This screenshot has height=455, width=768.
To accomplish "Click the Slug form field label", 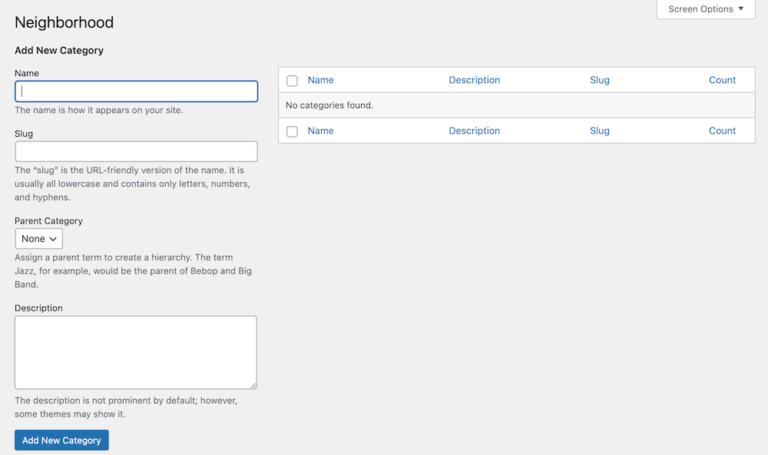I will click(24, 134).
